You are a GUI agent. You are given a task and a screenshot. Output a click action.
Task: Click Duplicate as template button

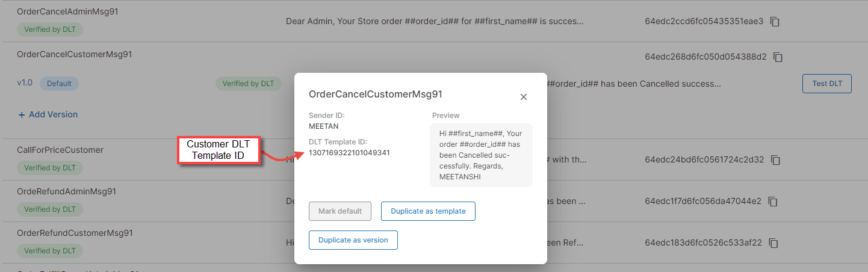[x=428, y=211]
